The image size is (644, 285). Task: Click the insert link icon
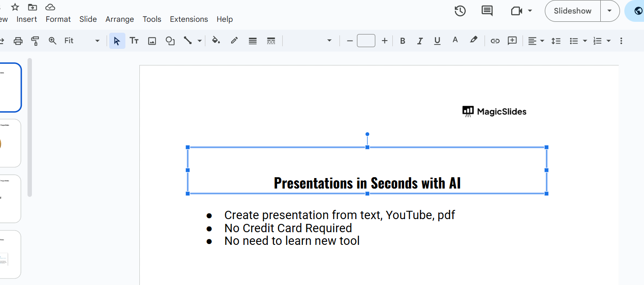point(495,41)
